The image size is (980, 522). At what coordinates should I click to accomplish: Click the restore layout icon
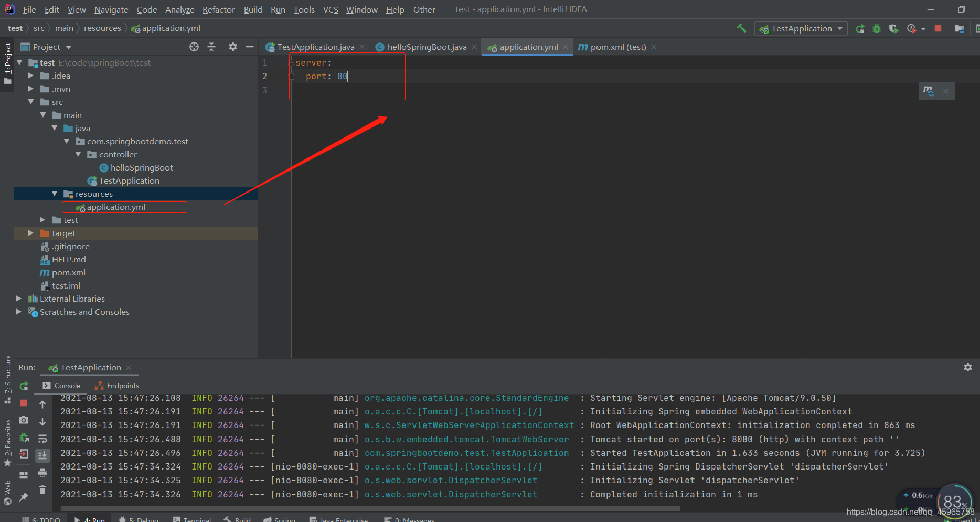click(x=24, y=475)
